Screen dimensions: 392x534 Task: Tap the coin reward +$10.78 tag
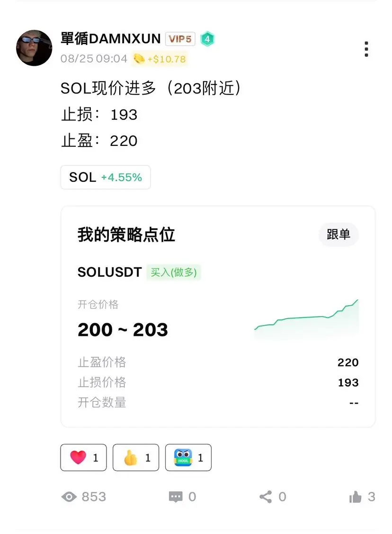(159, 59)
